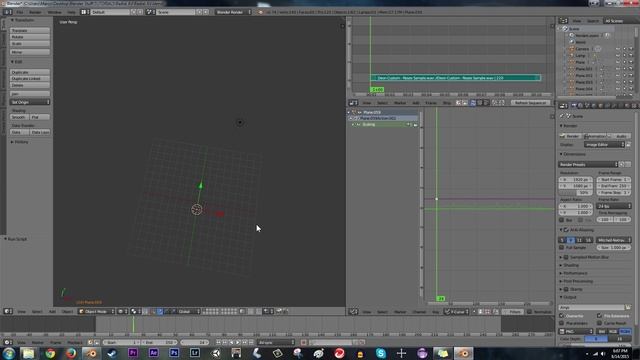Open the File menu
The width and height of the screenshot is (640, 360).
20,12
